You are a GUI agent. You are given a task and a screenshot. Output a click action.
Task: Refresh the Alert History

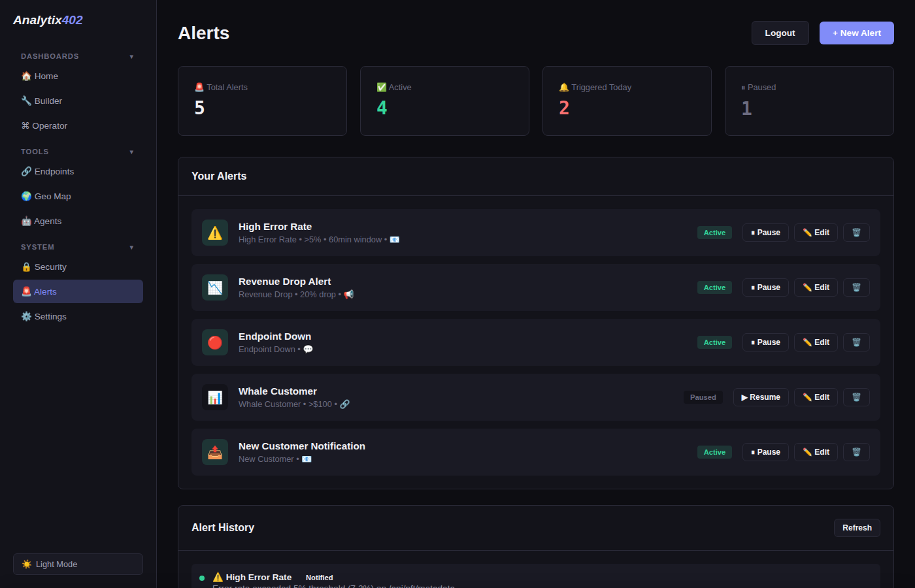(856, 527)
